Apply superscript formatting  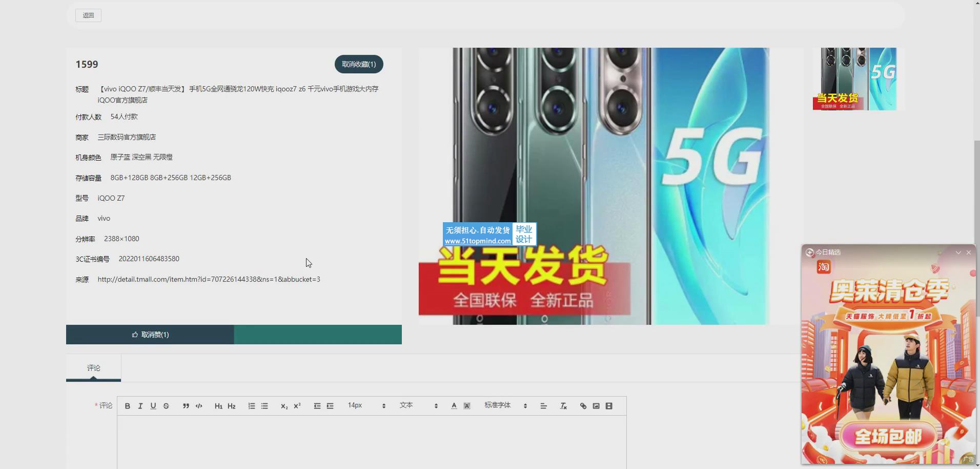click(x=297, y=406)
